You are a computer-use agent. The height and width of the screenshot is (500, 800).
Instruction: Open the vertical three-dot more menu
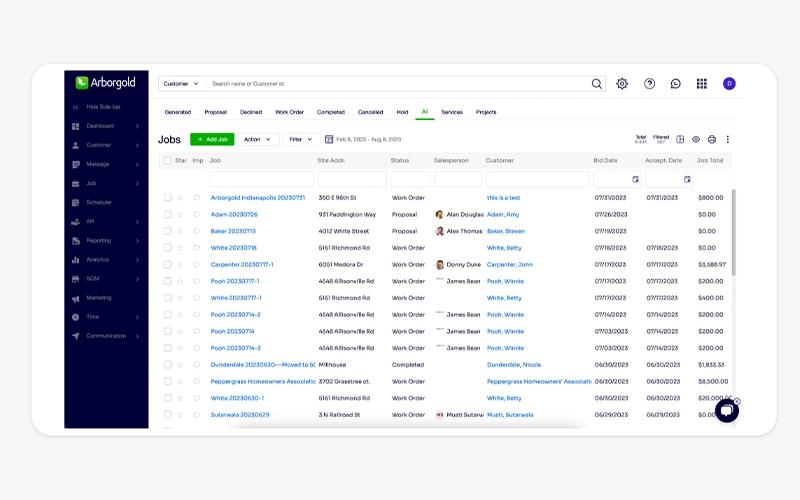point(728,139)
